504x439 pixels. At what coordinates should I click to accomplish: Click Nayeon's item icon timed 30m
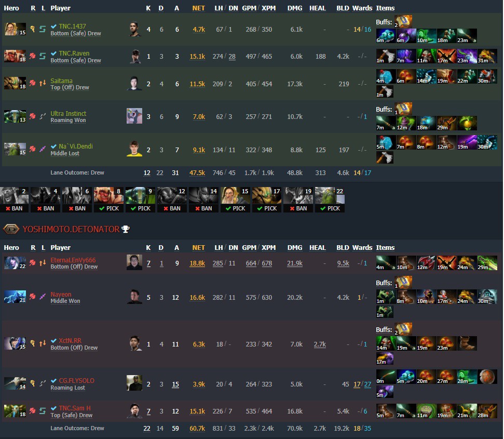tap(487, 297)
